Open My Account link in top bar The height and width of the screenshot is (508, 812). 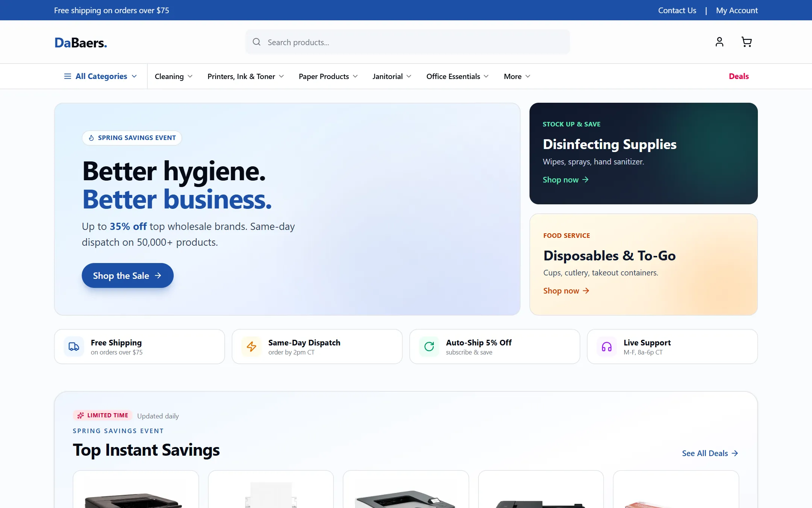737,11
